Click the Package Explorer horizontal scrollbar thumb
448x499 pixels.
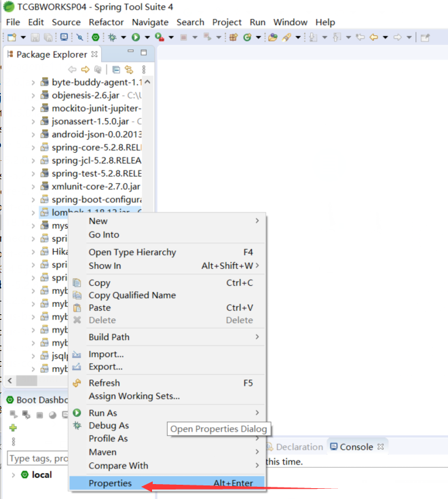pos(26,381)
